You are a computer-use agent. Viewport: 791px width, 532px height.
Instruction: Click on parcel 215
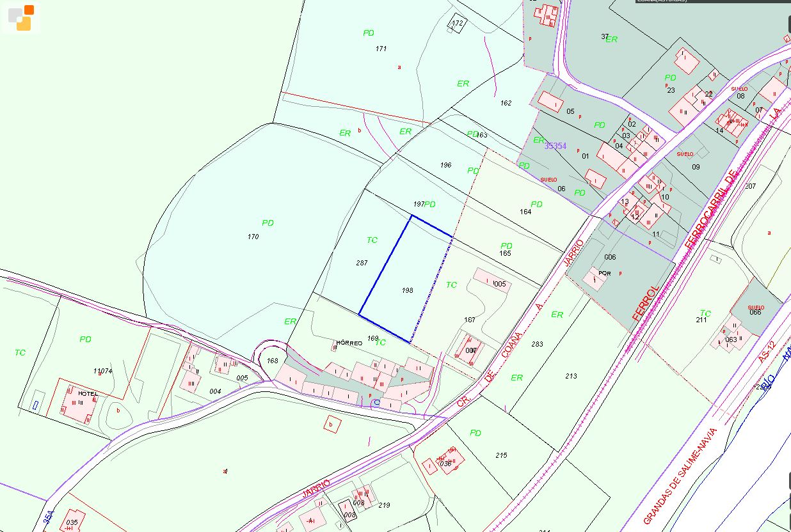click(x=501, y=455)
